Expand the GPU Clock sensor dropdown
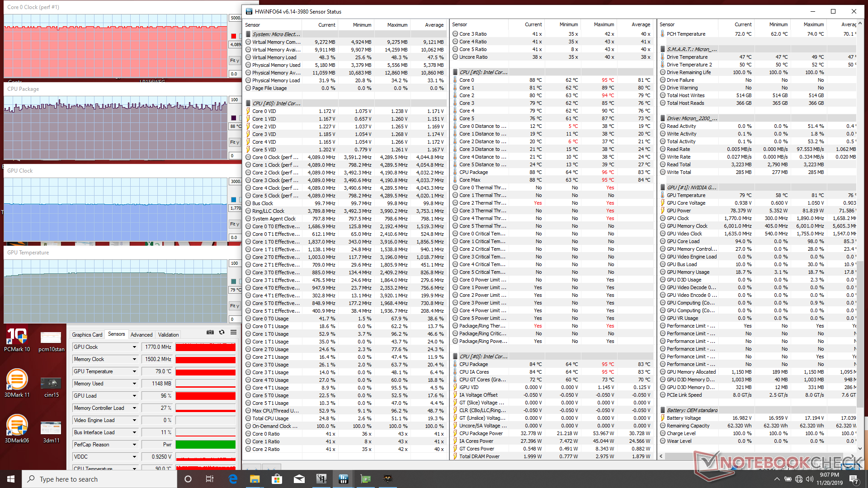This screenshot has width=868, height=488. pos(134,347)
